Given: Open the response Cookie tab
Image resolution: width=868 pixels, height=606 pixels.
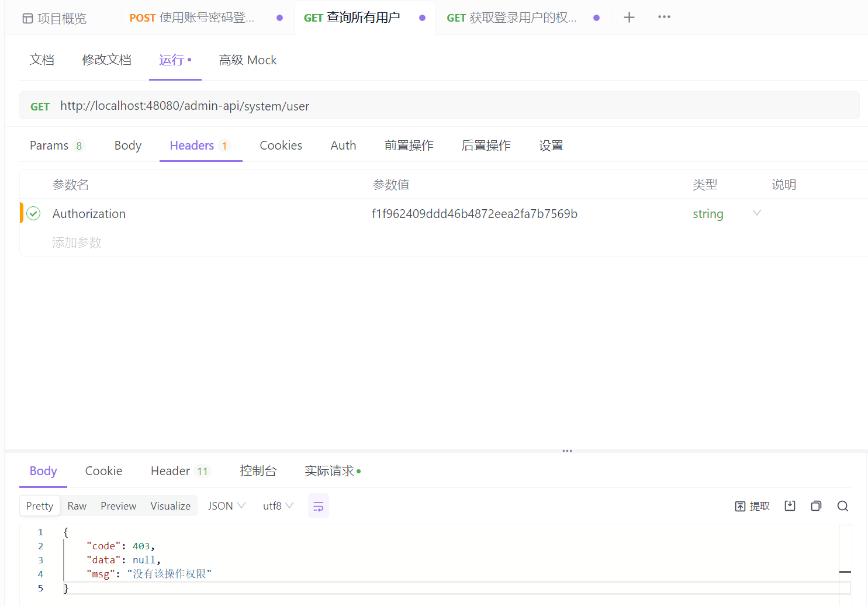Looking at the screenshot, I should (103, 471).
